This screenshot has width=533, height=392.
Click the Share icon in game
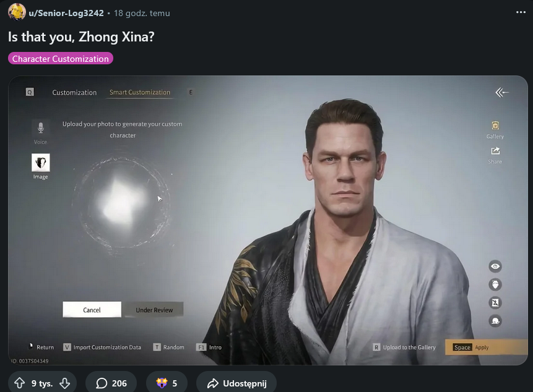(x=495, y=151)
